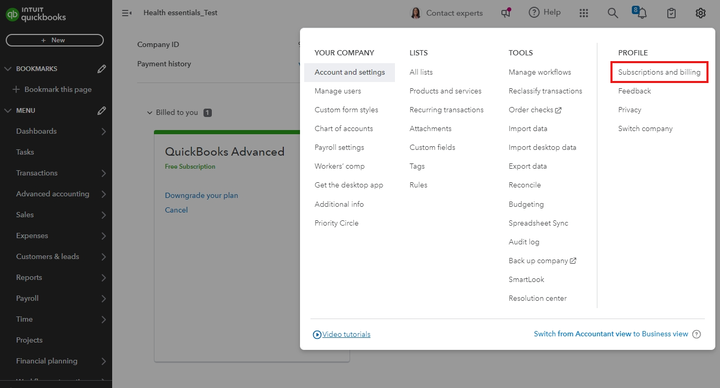
Task: Select Get the desktop app
Action: tap(349, 185)
